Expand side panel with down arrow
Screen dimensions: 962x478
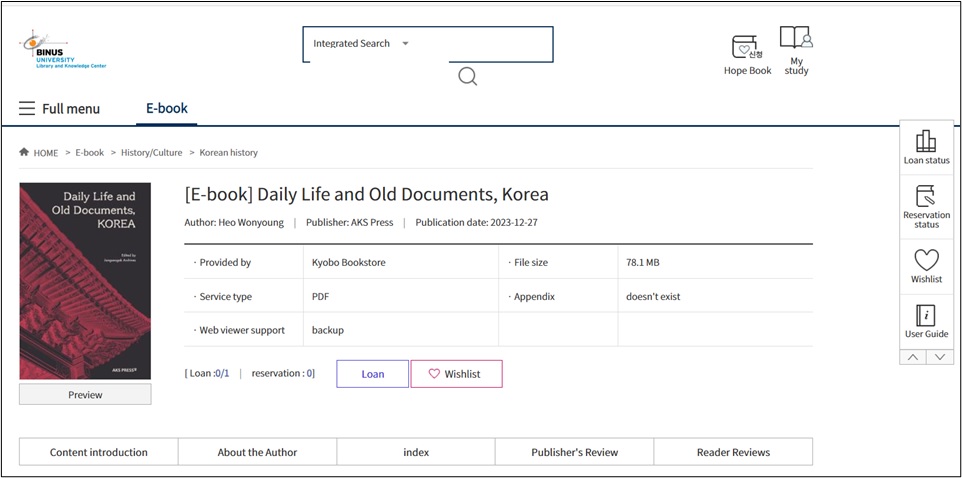pos(940,357)
